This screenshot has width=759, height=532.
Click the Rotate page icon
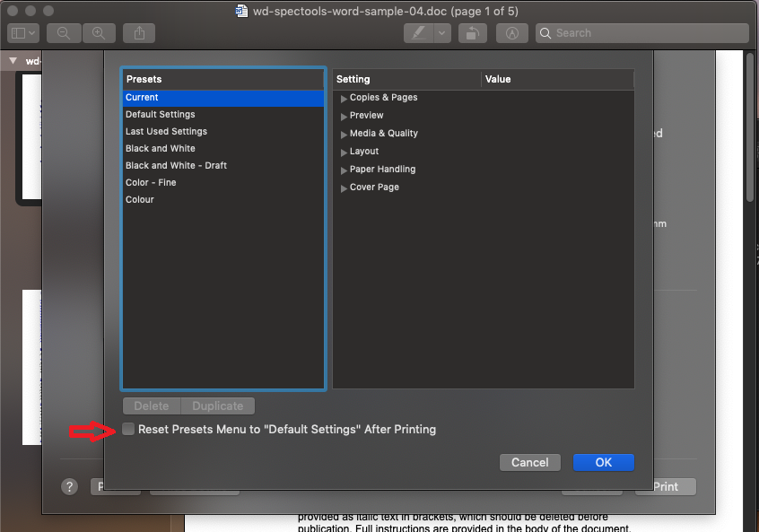[x=472, y=33]
